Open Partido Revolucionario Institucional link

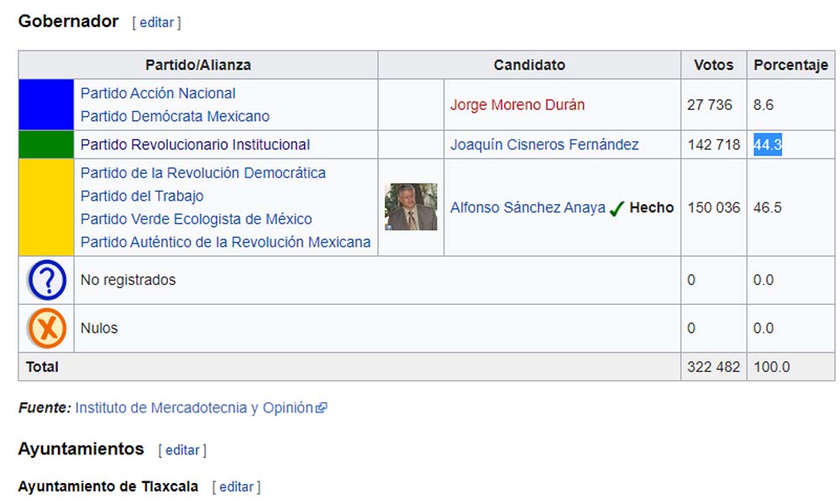click(195, 144)
